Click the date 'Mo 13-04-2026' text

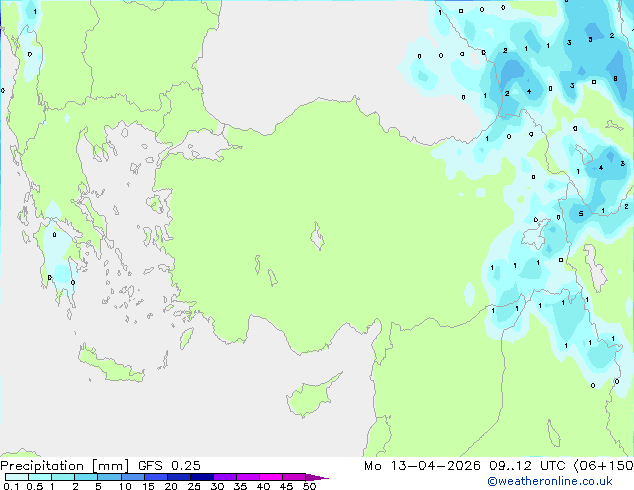click(x=422, y=466)
